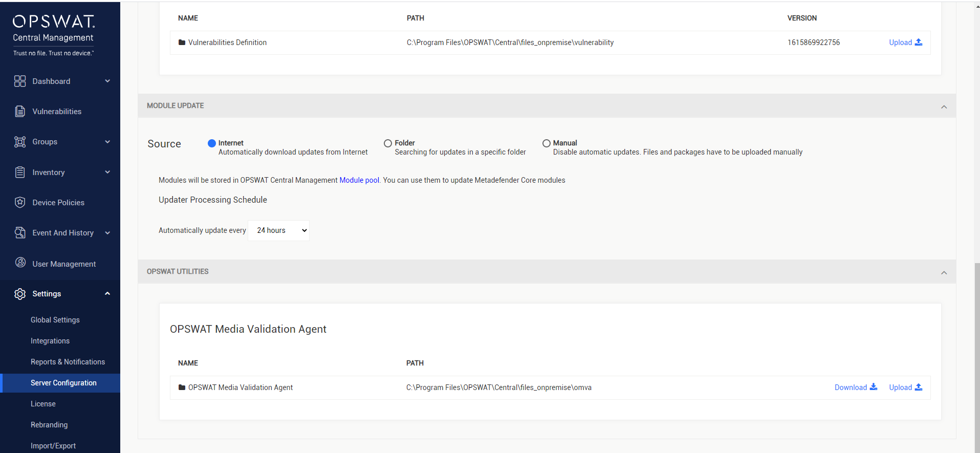This screenshot has height=453, width=980.
Task: Click the Vulnerabilities Definition folder icon
Action: (x=182, y=42)
